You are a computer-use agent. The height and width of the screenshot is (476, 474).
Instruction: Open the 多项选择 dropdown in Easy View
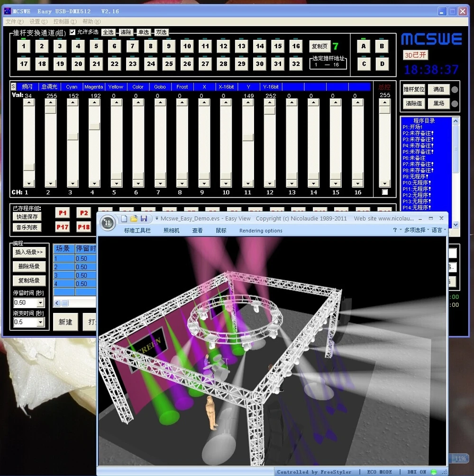tap(416, 230)
